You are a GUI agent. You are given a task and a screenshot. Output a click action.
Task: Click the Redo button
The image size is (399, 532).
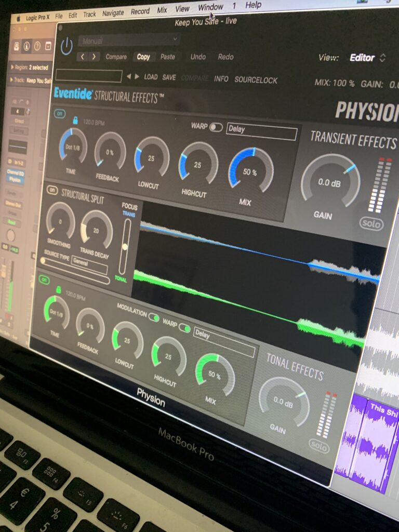click(225, 57)
